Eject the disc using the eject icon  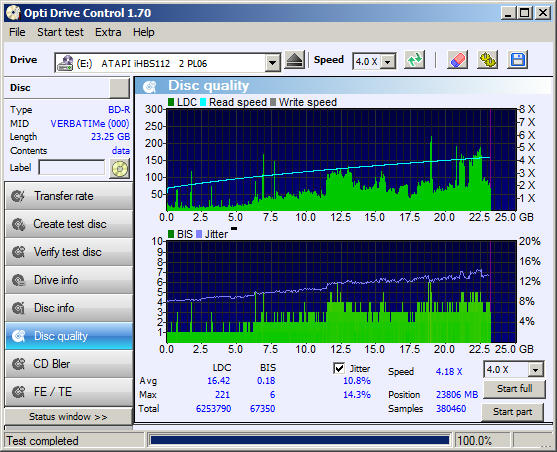click(294, 60)
